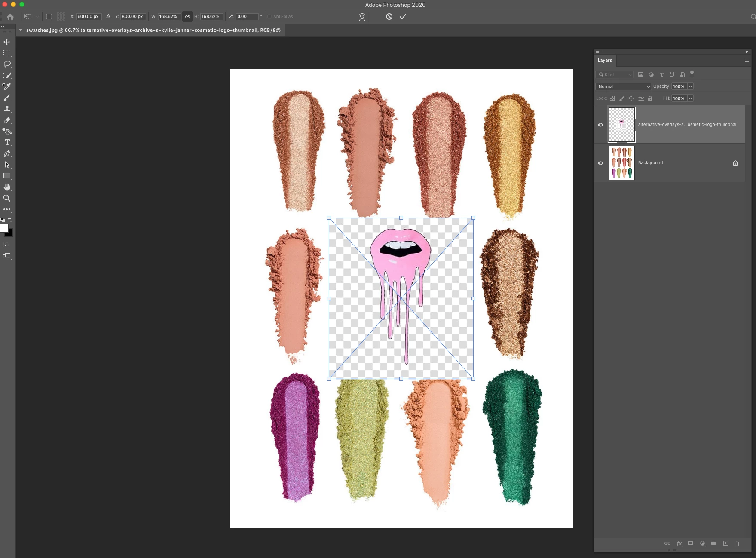Filter for type layers
Screen dimensions: 756x558
[x=661, y=75]
